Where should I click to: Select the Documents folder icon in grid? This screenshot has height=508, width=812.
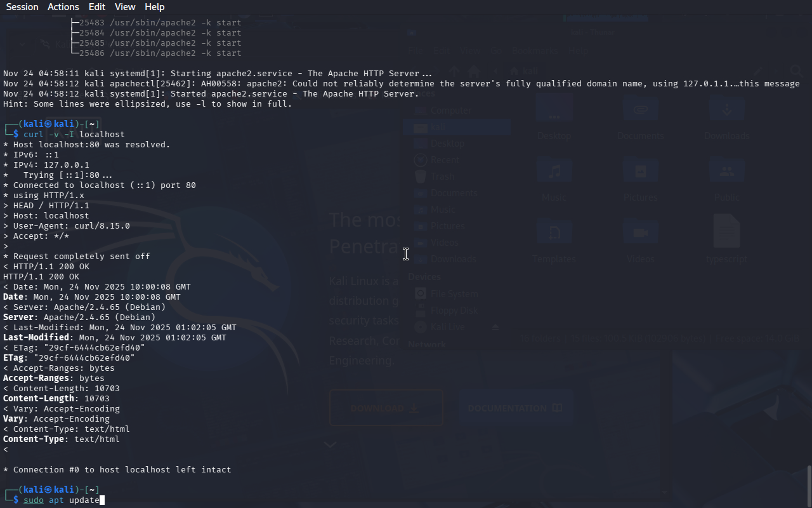pyautogui.click(x=640, y=109)
